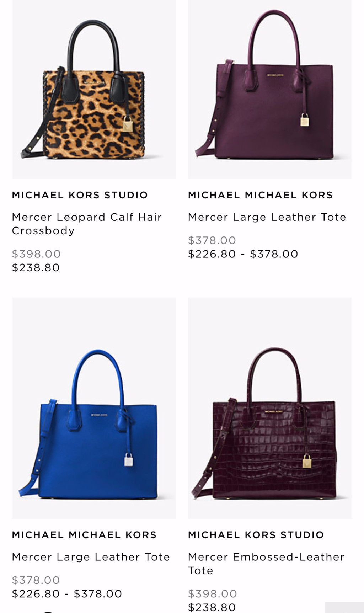
Task: Click $378.00 original price under purple tote
Action: click(x=212, y=240)
